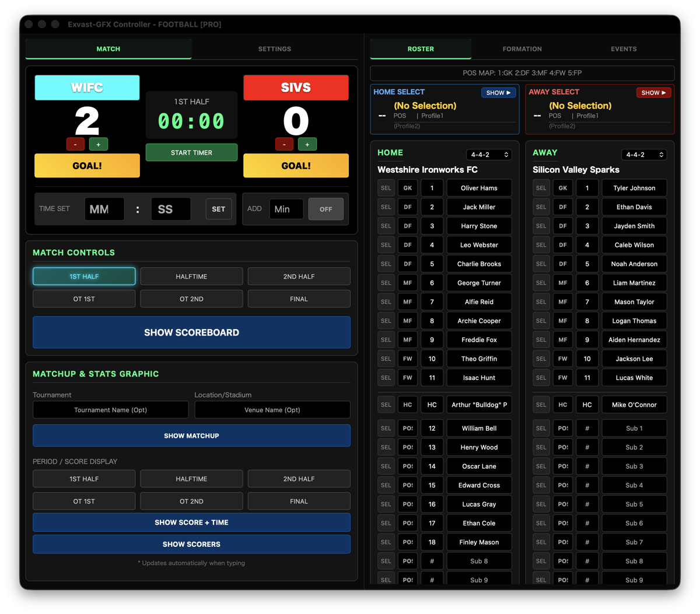Click the SIVS team name label

296,88
